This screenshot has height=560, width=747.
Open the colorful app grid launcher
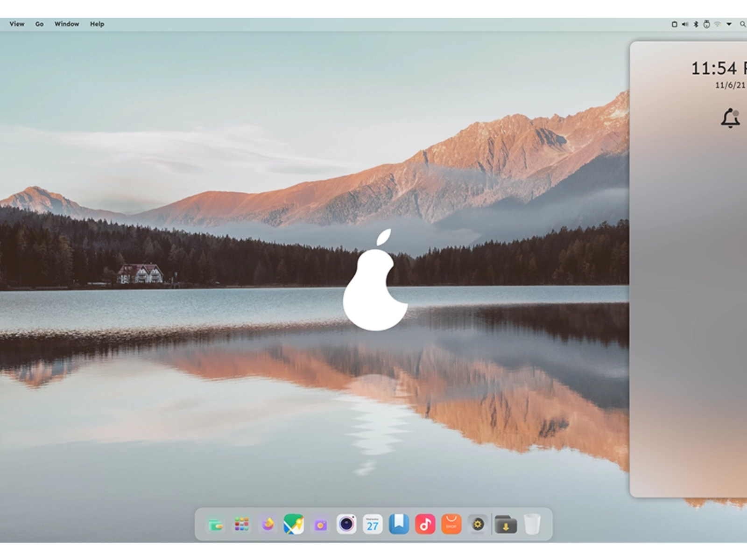tap(242, 525)
